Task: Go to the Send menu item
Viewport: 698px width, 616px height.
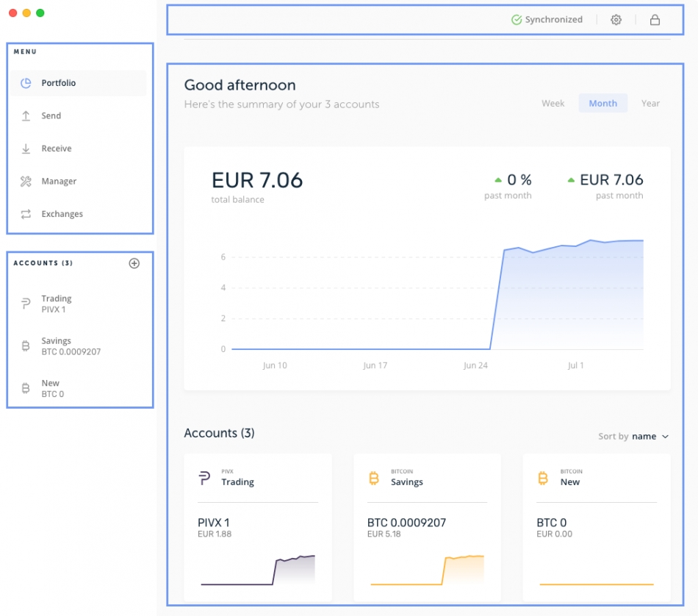Action: 79,116
